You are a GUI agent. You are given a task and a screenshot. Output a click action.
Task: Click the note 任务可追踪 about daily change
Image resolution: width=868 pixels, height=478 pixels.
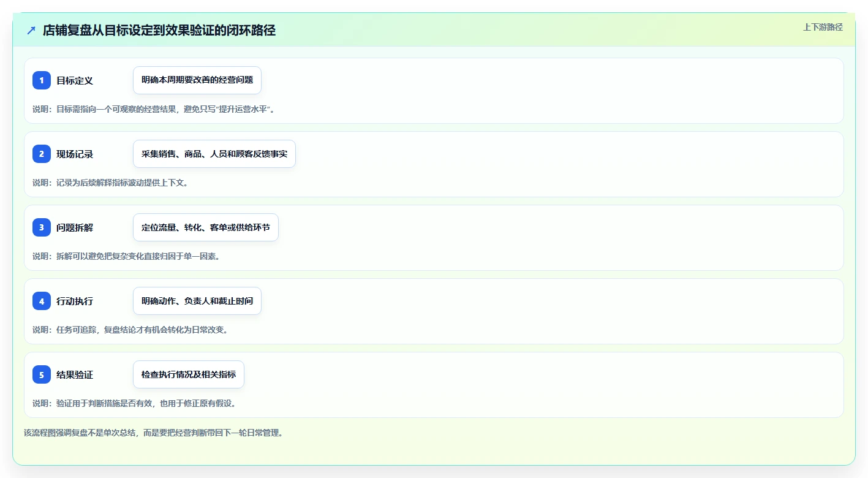point(130,330)
